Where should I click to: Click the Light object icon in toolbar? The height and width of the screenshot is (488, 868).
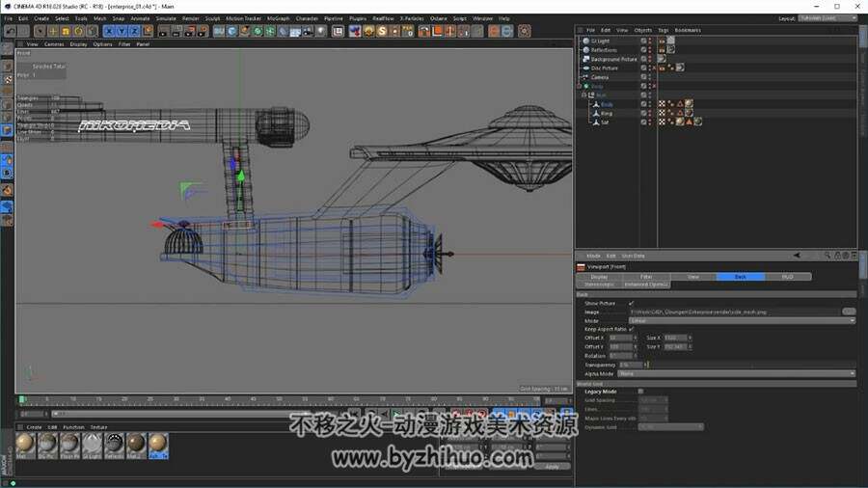click(x=321, y=31)
